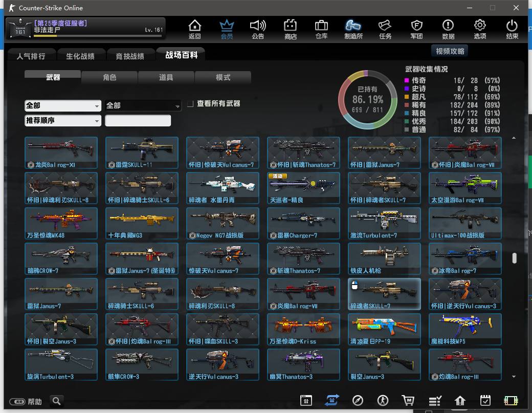
Task: Select the 模式 sub-tab
Action: click(223, 77)
